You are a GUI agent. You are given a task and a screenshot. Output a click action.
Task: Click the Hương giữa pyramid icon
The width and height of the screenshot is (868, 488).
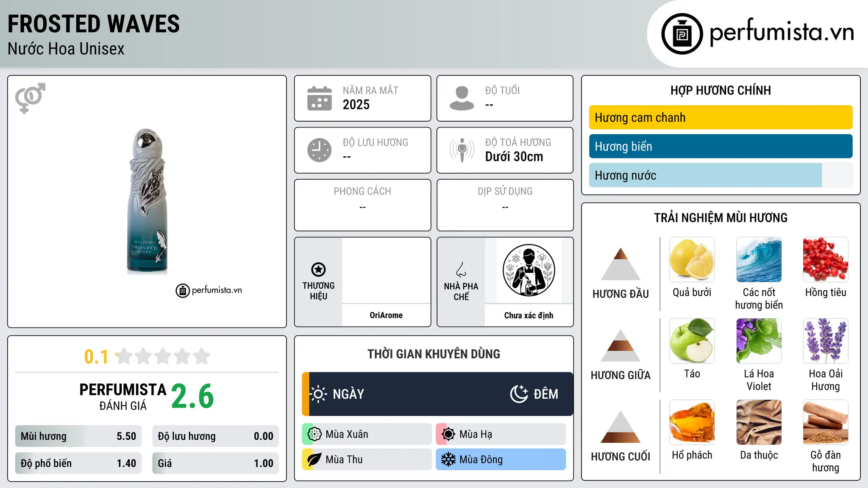click(620, 345)
